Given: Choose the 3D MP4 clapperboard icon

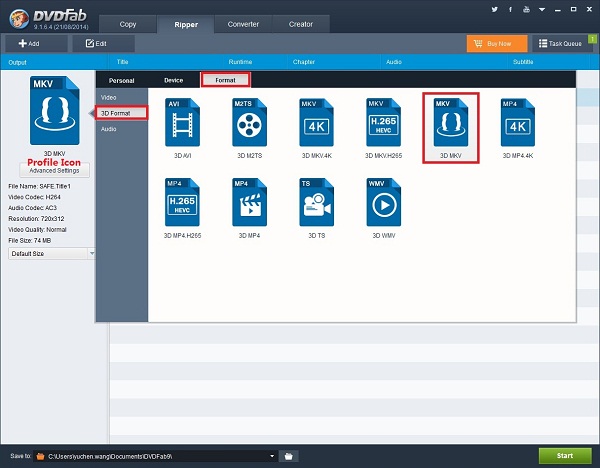Looking at the screenshot, I should tap(249, 202).
